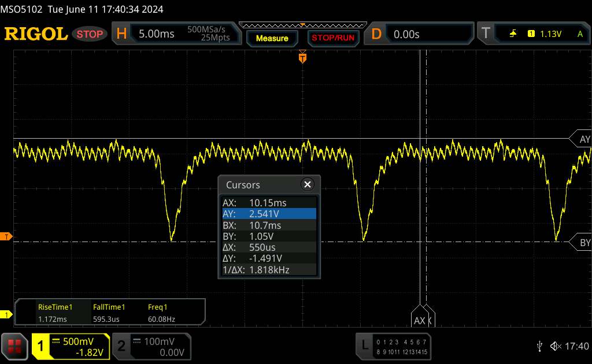Image resolution: width=592 pixels, height=364 pixels.
Task: Click the USB connection status icon
Action: (539, 346)
